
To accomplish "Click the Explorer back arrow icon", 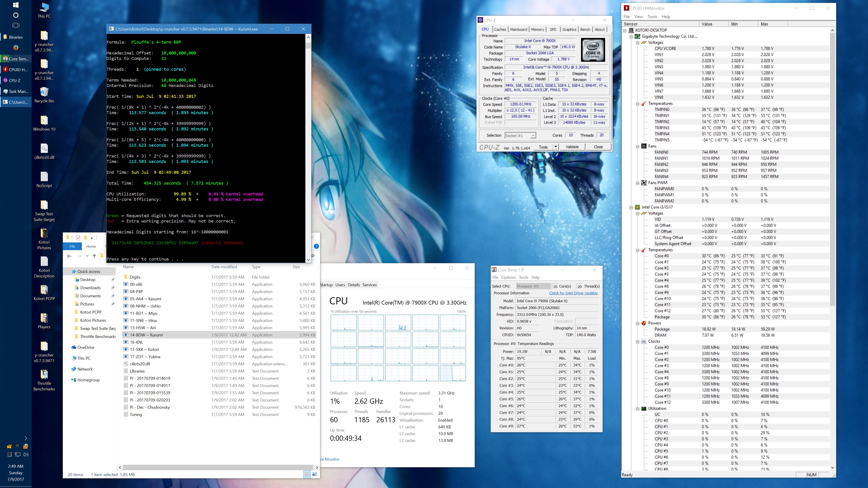I will (69, 256).
